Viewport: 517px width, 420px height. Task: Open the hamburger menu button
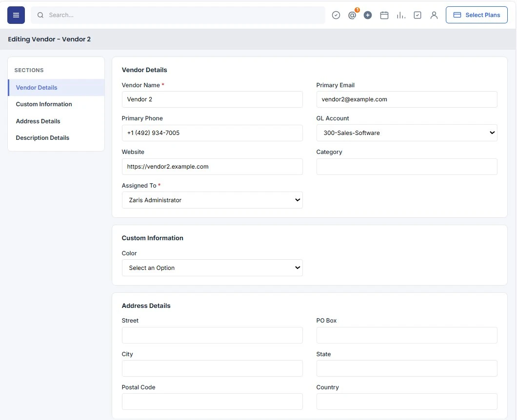[16, 15]
